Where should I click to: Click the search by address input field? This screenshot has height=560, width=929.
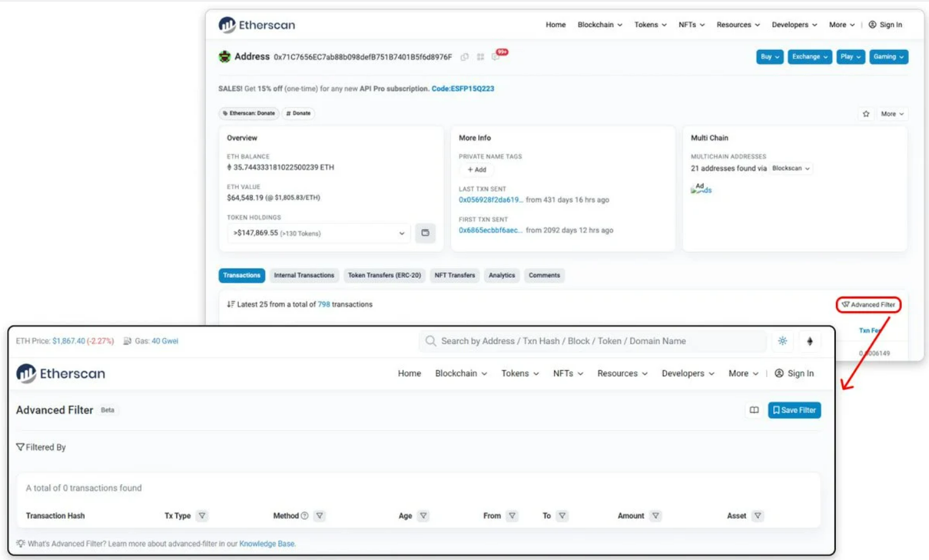592,341
